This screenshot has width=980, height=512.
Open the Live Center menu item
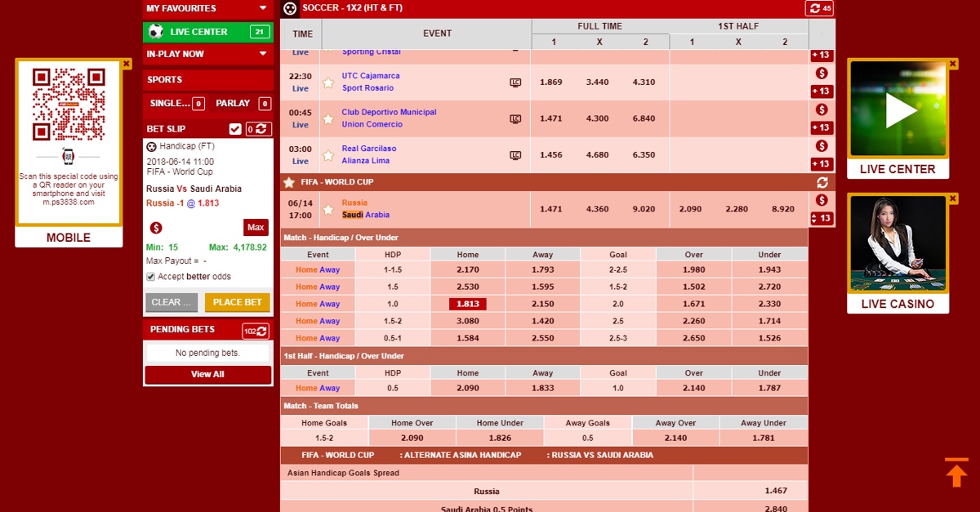click(208, 32)
